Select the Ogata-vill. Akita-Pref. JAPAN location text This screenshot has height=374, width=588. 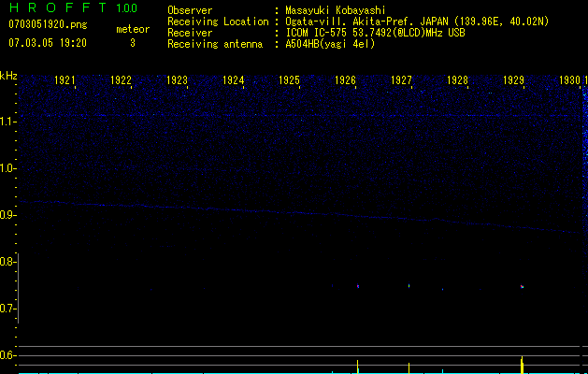pos(417,22)
